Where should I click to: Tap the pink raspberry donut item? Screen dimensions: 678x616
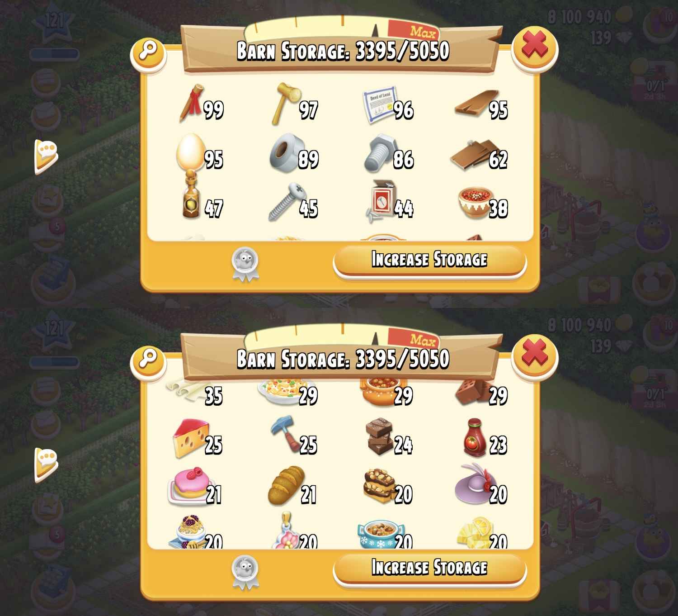coord(190,486)
